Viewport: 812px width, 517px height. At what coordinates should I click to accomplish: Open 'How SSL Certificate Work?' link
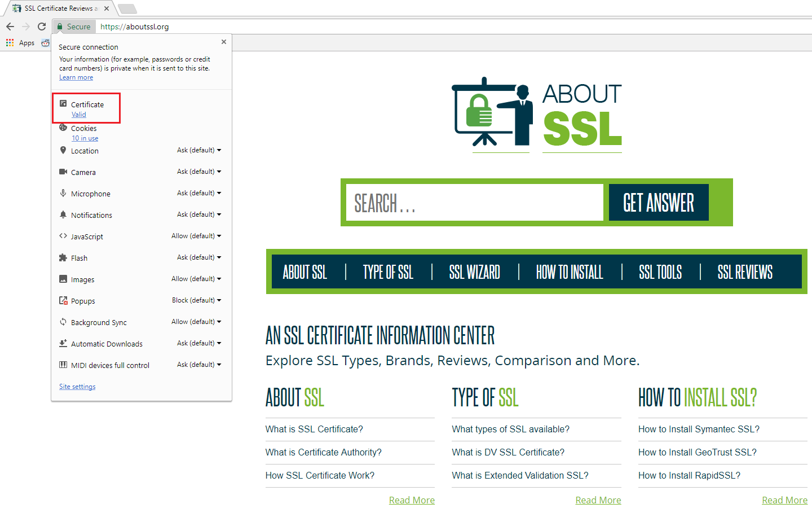point(320,475)
